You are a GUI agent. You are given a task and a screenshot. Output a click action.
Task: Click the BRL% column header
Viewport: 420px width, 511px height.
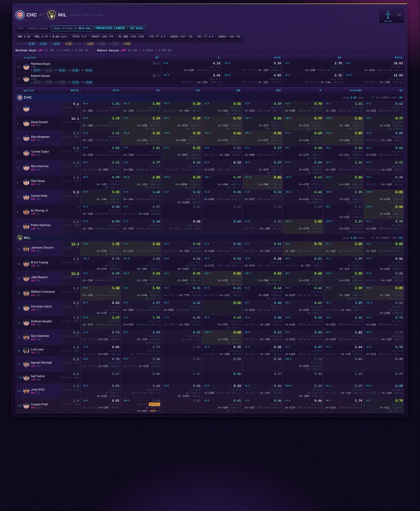(x=75, y=90)
